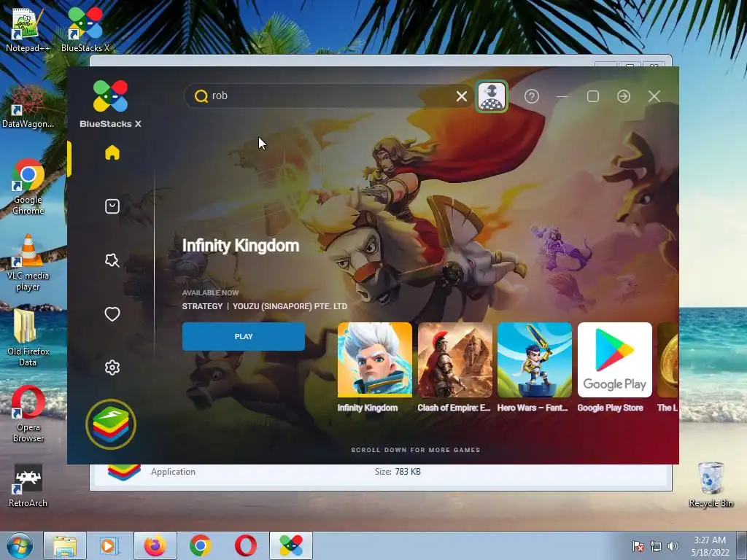The width and height of the screenshot is (747, 560).
Task: Clear the search text with X
Action: [x=461, y=96]
